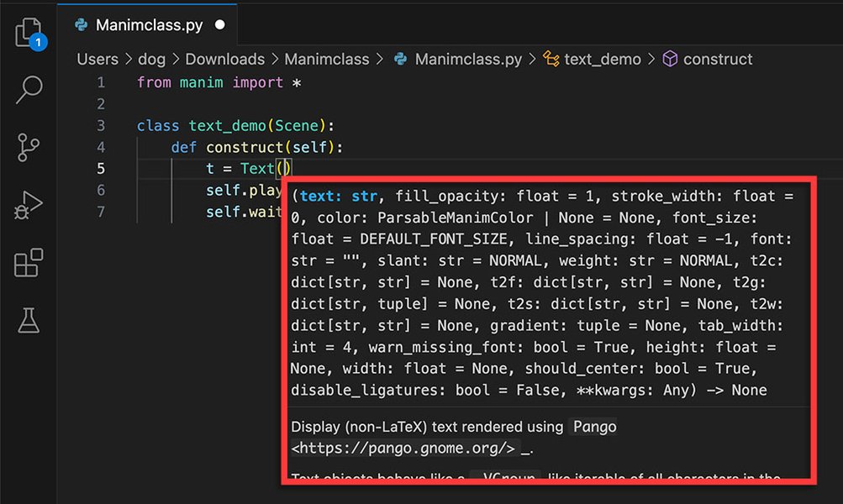The width and height of the screenshot is (843, 504).
Task: Click 'construct' method name on line 4
Action: pyautogui.click(x=245, y=147)
